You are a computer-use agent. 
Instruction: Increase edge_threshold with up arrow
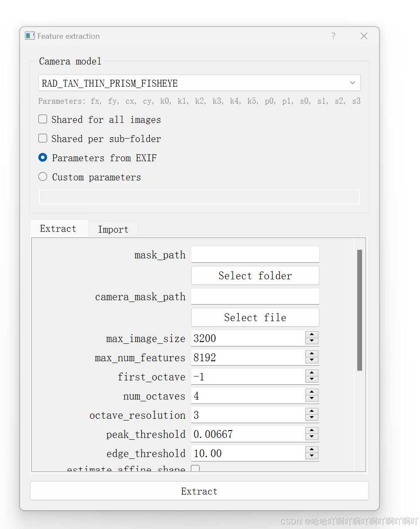pos(312,450)
